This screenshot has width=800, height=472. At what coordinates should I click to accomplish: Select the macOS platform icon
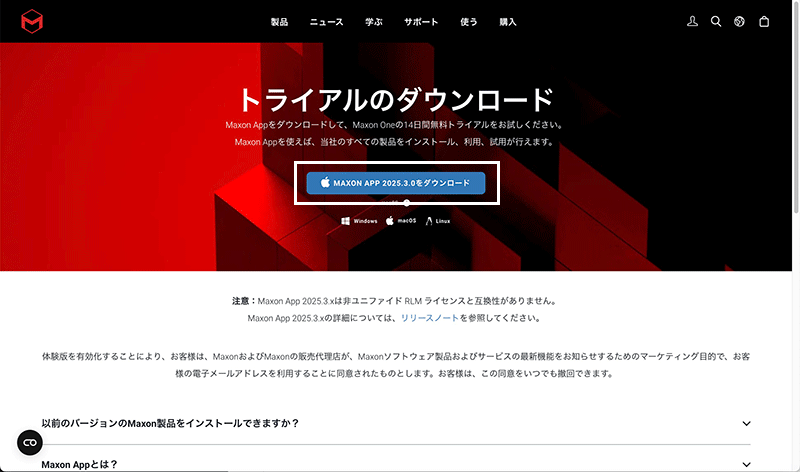(401, 220)
